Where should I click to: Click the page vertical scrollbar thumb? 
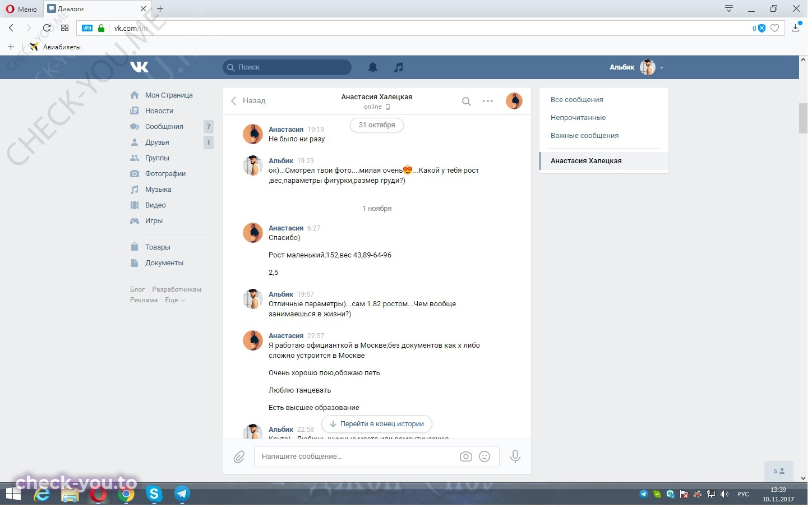point(803,118)
